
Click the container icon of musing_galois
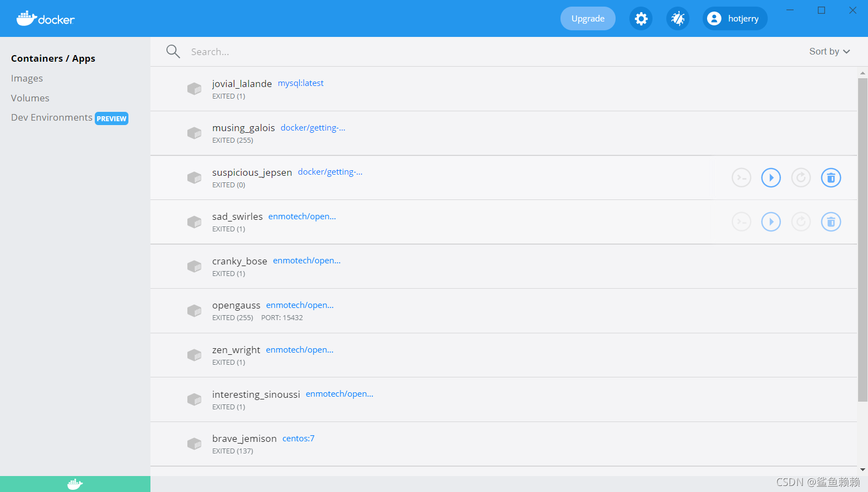click(x=194, y=133)
